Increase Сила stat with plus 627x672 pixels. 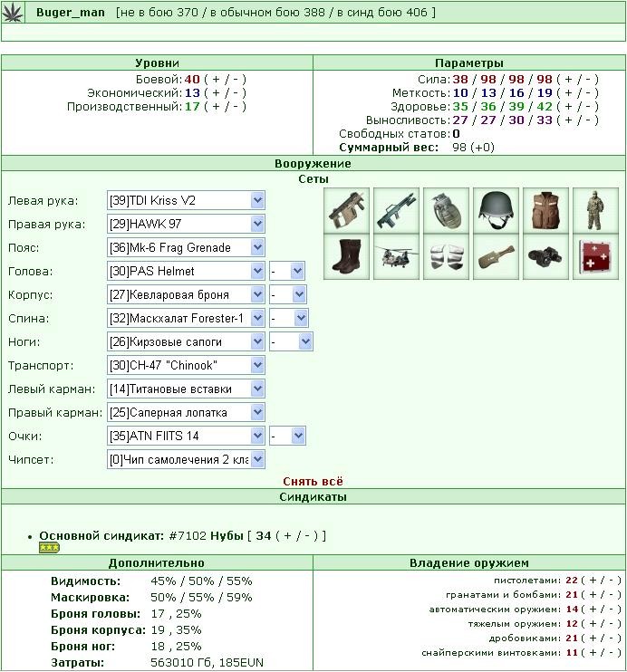(x=568, y=80)
